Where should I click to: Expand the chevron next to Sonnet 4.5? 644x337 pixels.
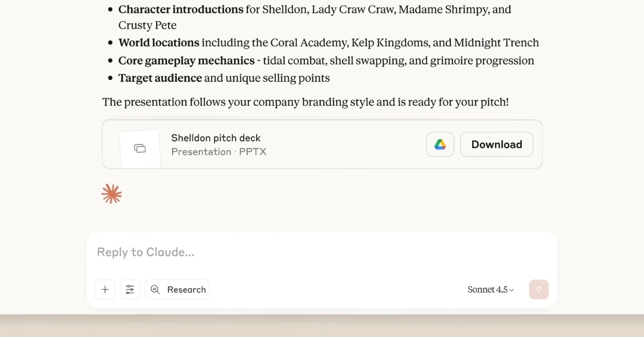511,290
